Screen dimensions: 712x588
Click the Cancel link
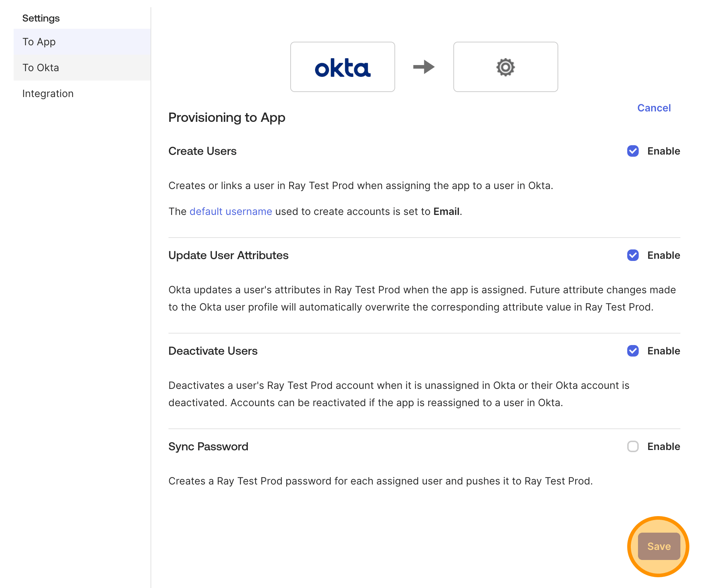654,108
